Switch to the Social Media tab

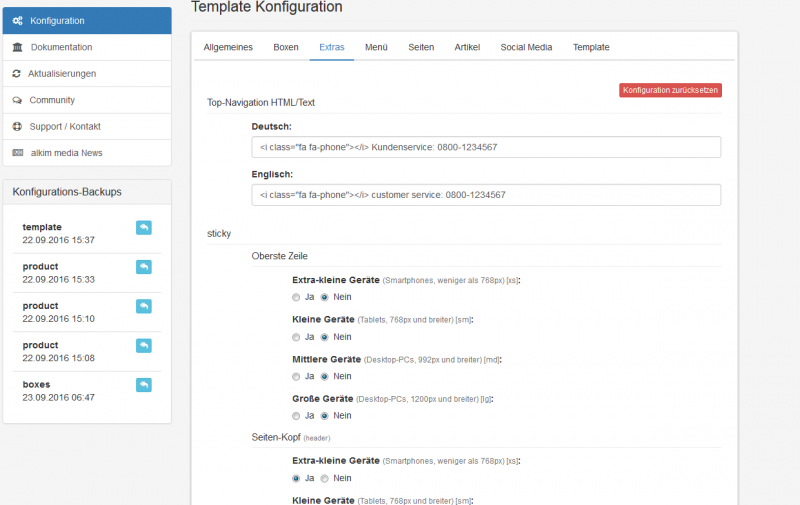526,47
